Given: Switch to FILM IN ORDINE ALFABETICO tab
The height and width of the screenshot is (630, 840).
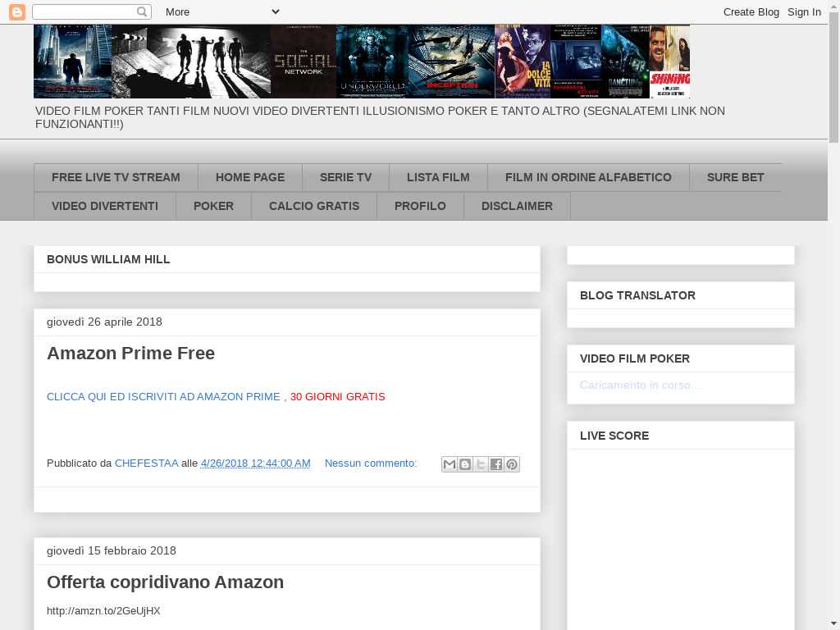Looking at the screenshot, I should pyautogui.click(x=588, y=177).
